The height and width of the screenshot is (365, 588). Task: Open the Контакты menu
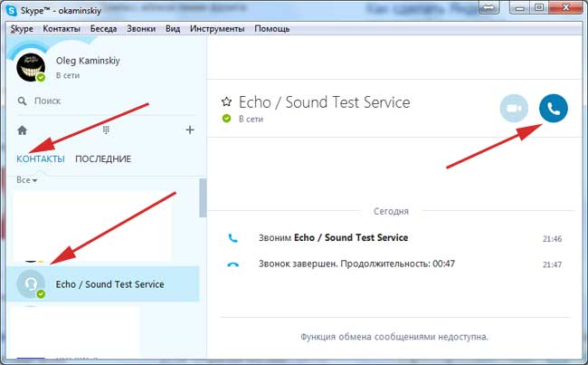pos(62,29)
